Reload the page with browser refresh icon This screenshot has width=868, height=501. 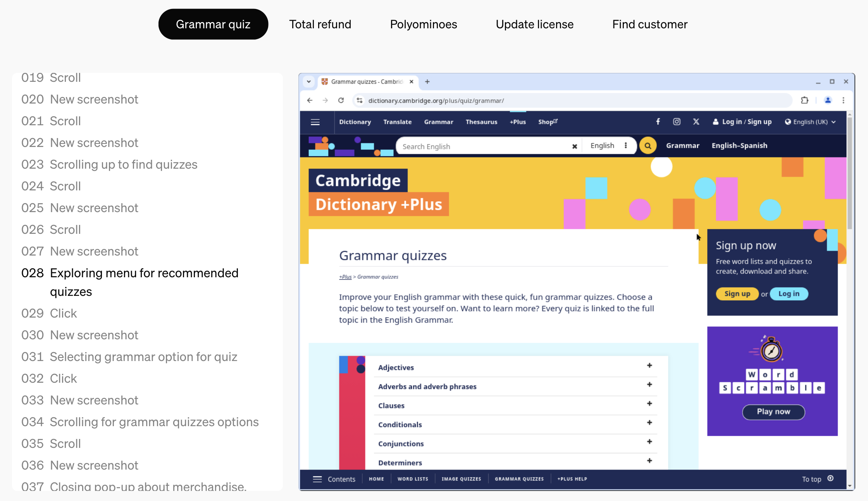(341, 100)
